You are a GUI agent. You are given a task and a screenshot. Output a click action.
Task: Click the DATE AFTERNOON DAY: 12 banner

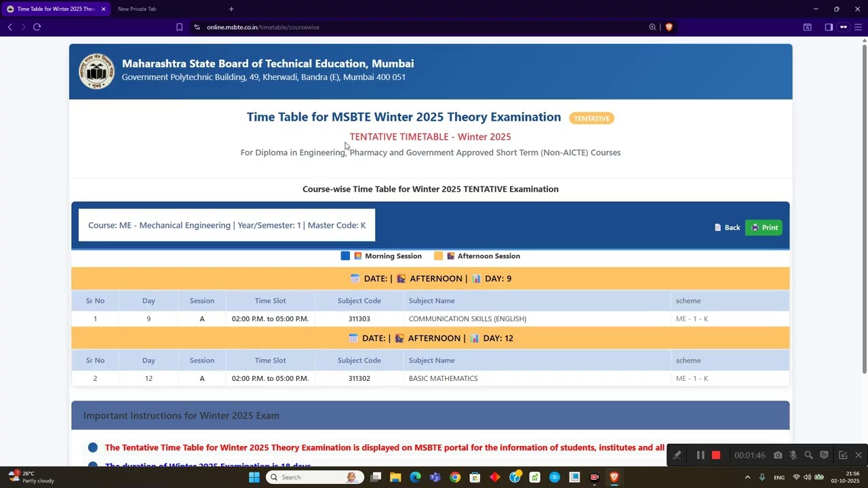431,338
